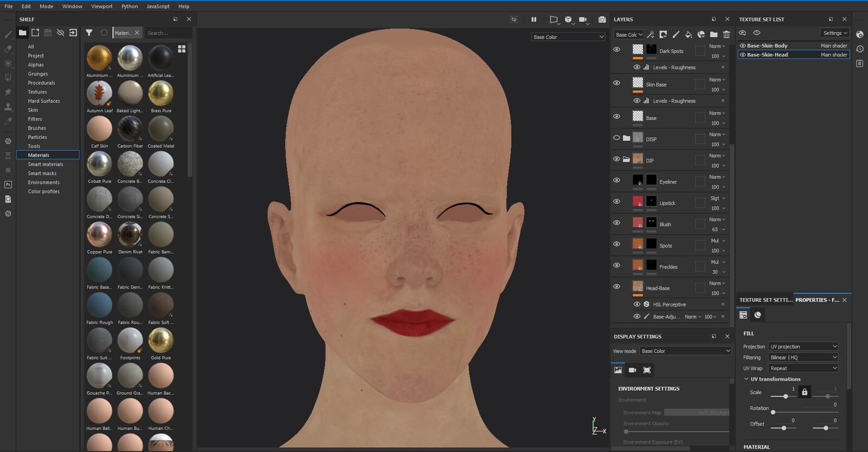The image size is (868, 452).
Task: Open the Viewport menu
Action: (x=101, y=7)
